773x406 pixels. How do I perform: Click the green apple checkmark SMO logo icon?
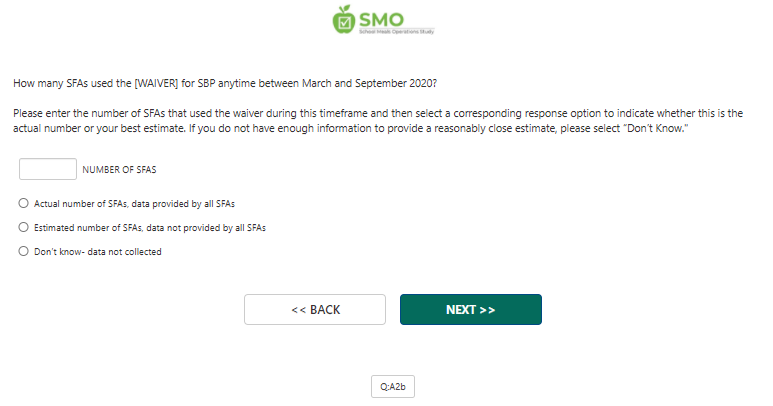(x=345, y=18)
